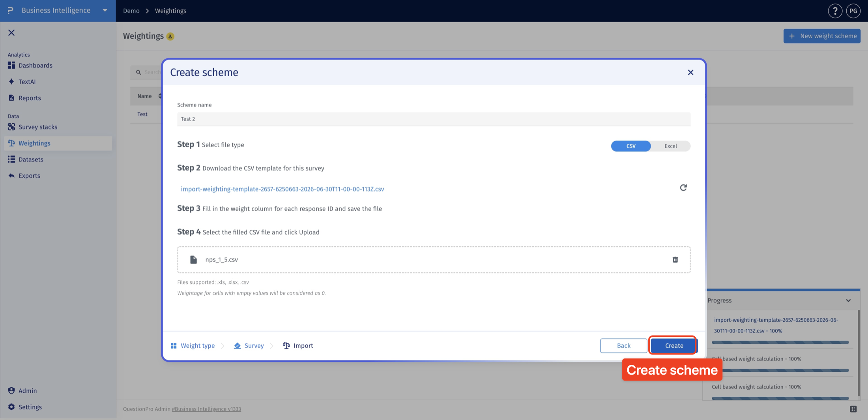Image resolution: width=868 pixels, height=420 pixels.
Task: Select Weightings in the sidebar
Action: 58,143
